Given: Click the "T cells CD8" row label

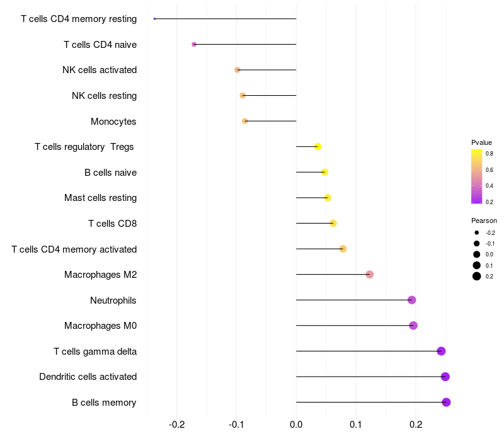Looking at the screenshot, I should point(112,224).
